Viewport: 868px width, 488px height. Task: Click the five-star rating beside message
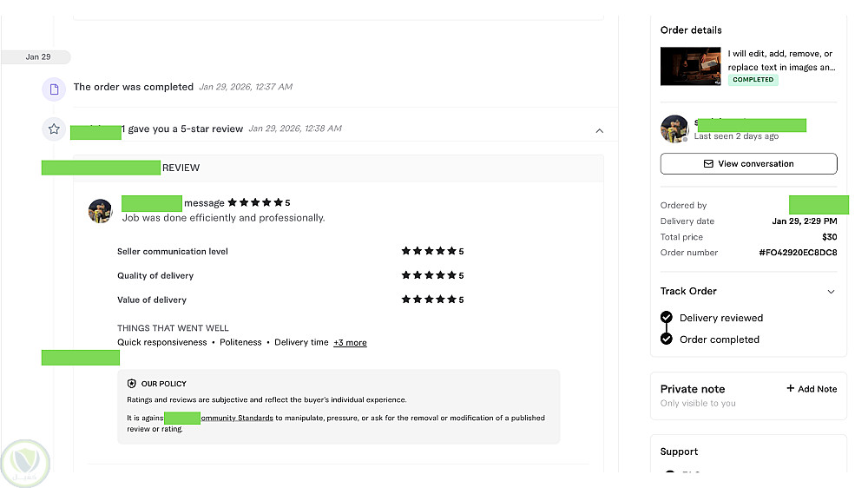(255, 203)
